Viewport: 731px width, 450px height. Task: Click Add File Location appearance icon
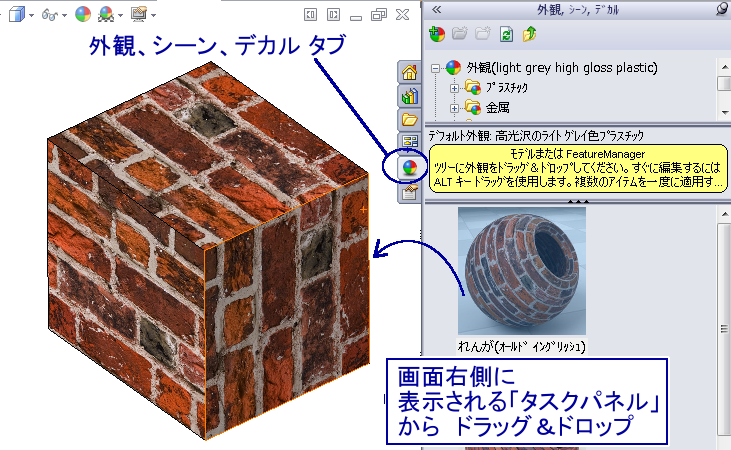coord(437,34)
